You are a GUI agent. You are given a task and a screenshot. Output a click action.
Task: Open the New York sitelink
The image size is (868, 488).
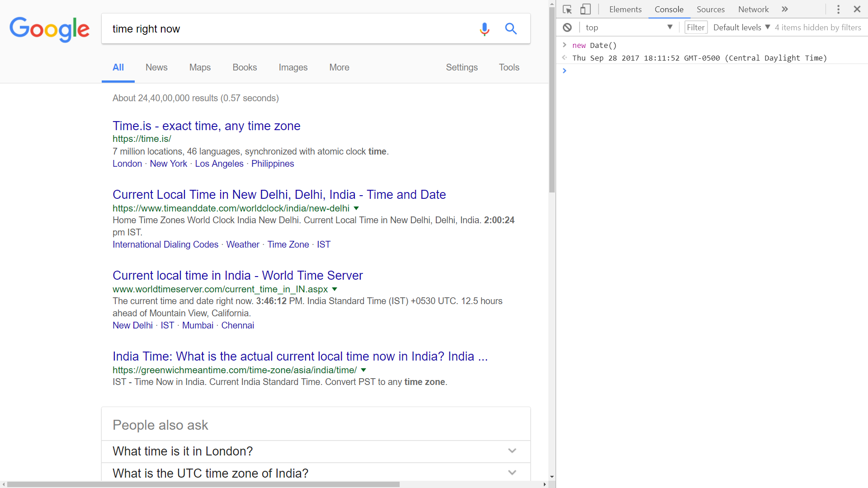click(x=168, y=164)
